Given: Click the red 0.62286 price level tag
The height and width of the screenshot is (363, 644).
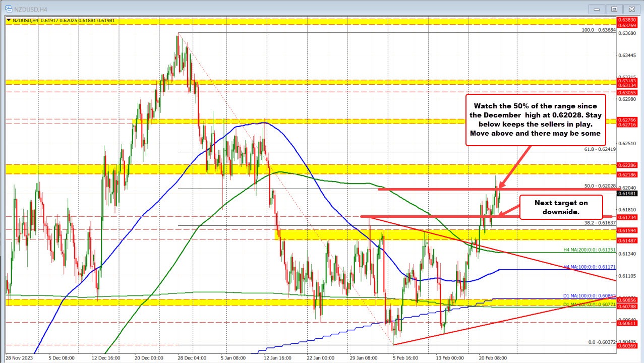Looking at the screenshot, I should (626, 165).
